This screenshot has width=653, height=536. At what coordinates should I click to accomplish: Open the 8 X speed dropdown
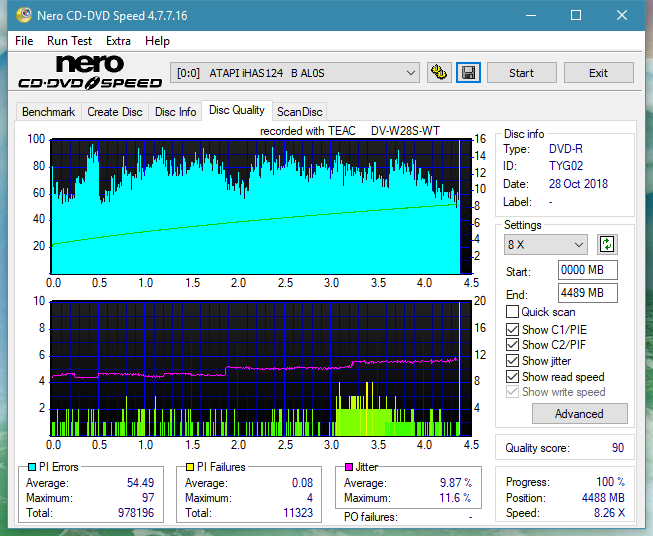click(x=545, y=244)
